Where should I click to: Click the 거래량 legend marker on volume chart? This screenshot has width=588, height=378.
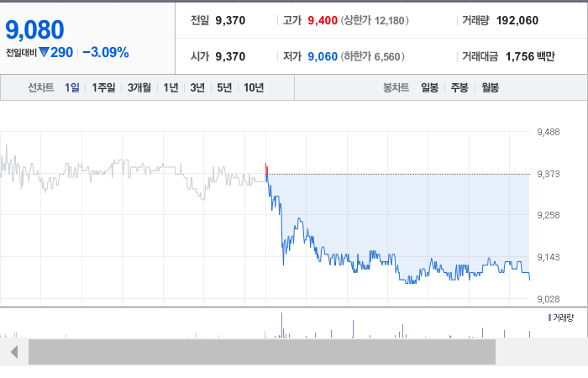point(549,318)
